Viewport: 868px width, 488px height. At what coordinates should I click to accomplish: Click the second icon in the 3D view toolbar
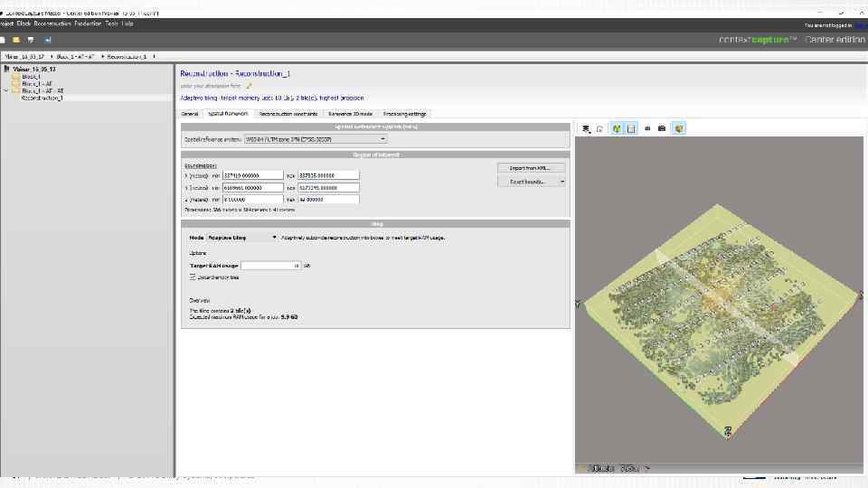599,128
